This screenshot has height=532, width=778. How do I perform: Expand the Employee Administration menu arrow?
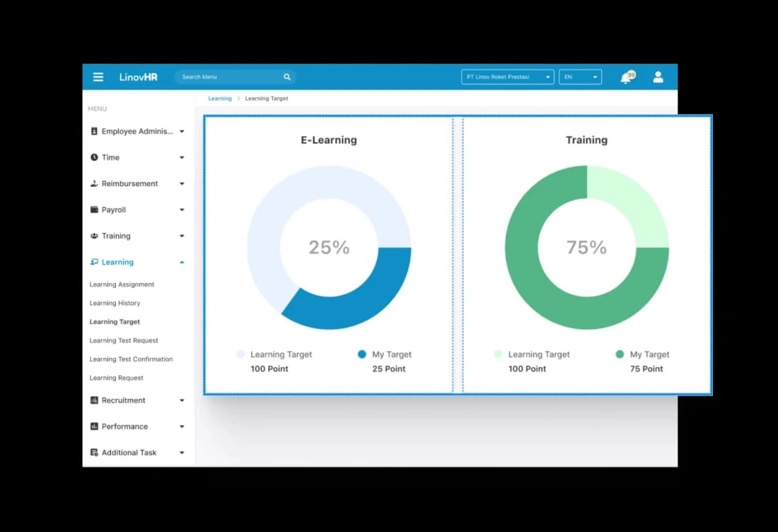182,132
